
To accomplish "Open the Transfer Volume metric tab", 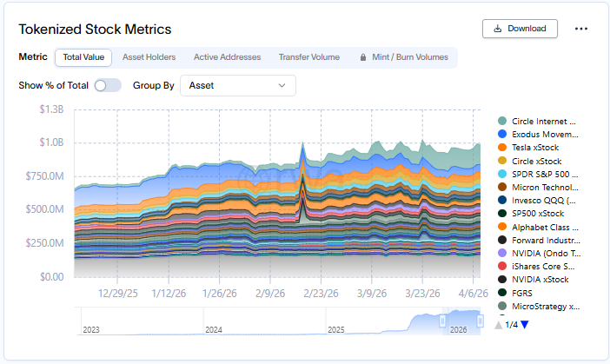I will click(x=308, y=57).
